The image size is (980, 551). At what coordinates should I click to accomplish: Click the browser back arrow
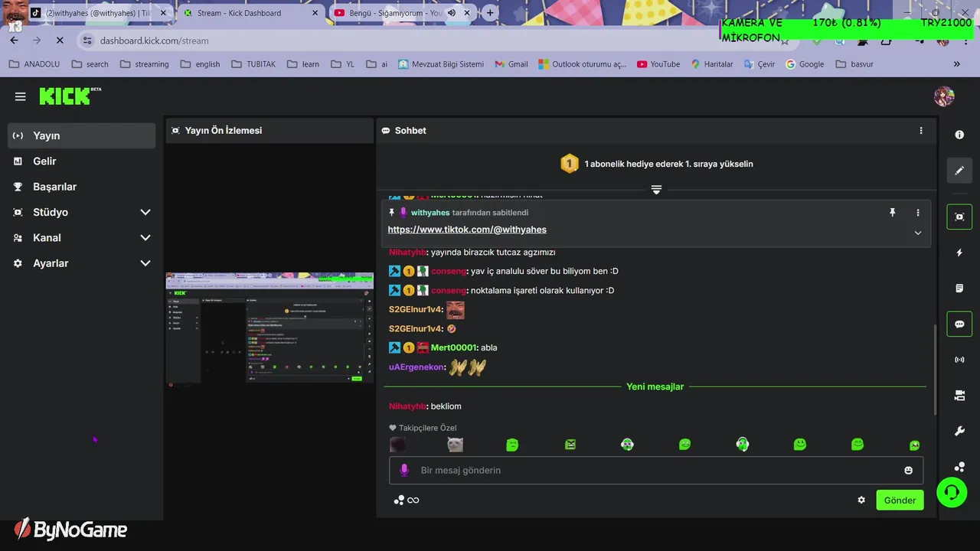click(x=14, y=41)
